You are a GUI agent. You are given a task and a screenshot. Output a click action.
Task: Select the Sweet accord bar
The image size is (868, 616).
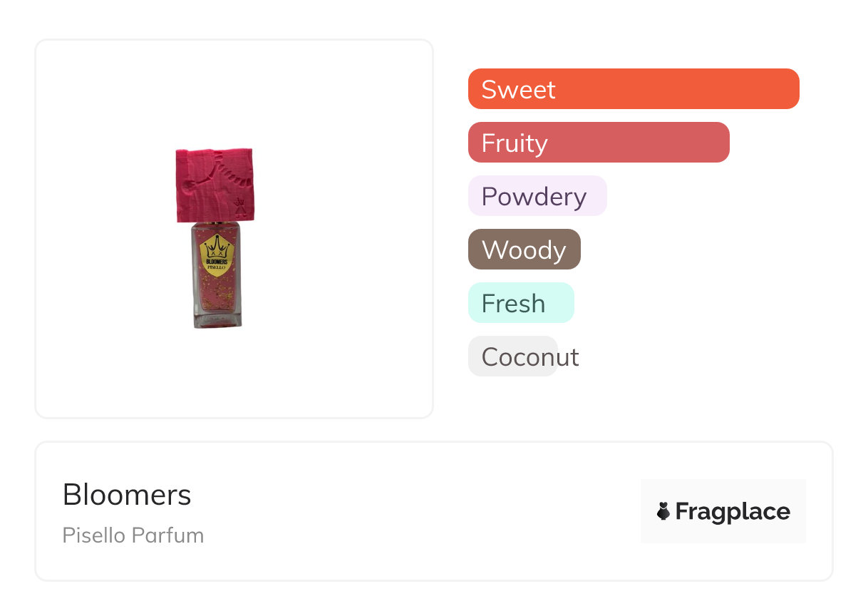click(633, 89)
